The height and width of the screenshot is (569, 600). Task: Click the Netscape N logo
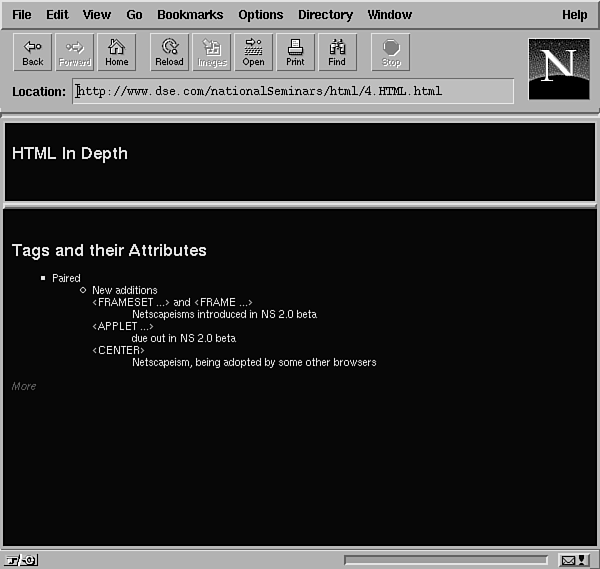point(558,67)
